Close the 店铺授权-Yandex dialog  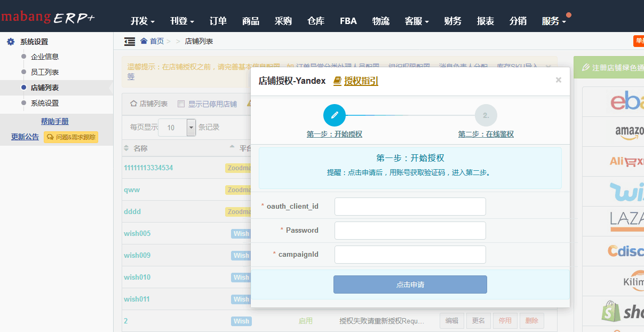559,80
